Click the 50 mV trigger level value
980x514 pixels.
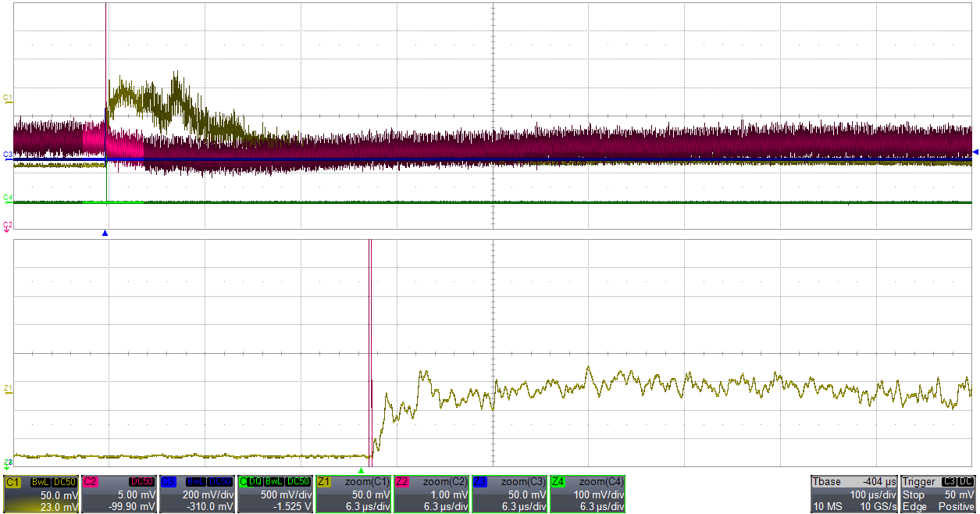(960, 494)
